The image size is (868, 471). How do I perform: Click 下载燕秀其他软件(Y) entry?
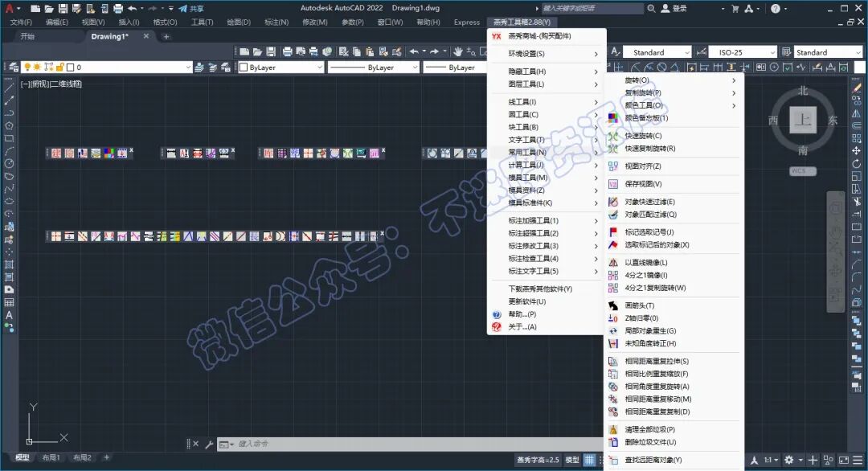tap(547, 289)
